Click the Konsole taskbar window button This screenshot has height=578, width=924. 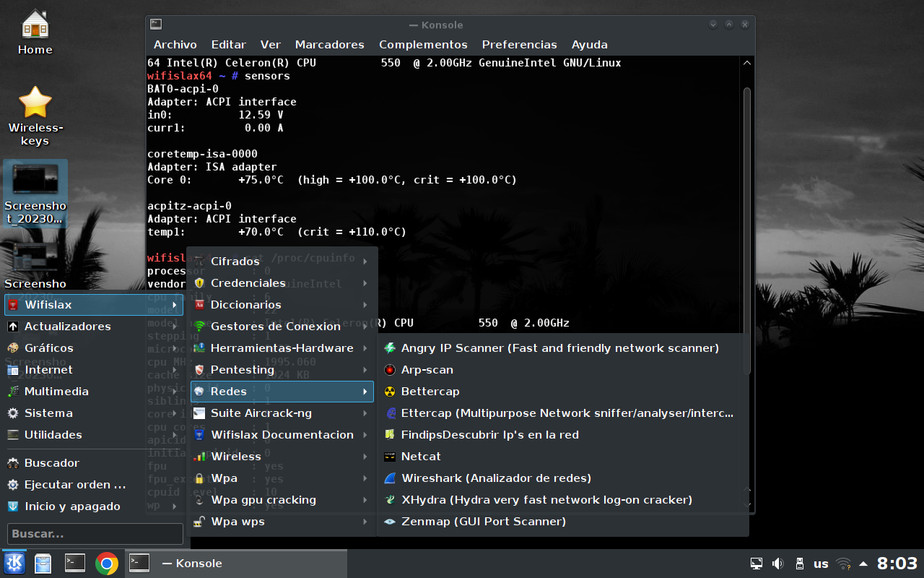click(x=236, y=564)
